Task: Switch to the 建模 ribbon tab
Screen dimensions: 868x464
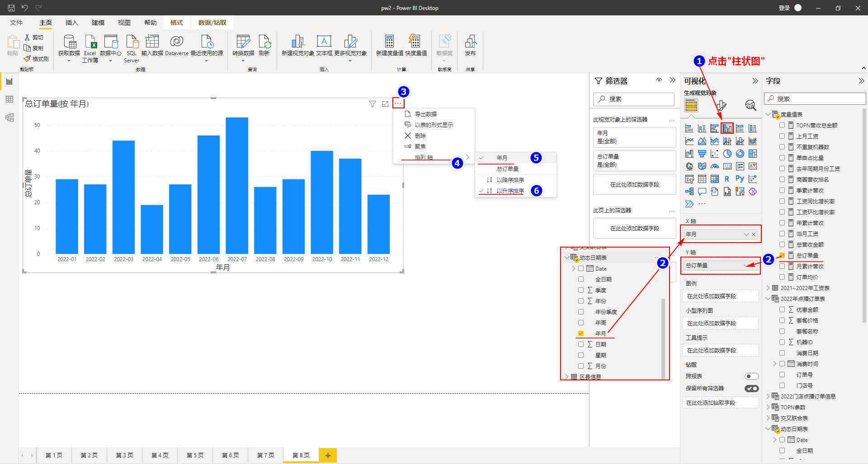Action: (98, 23)
